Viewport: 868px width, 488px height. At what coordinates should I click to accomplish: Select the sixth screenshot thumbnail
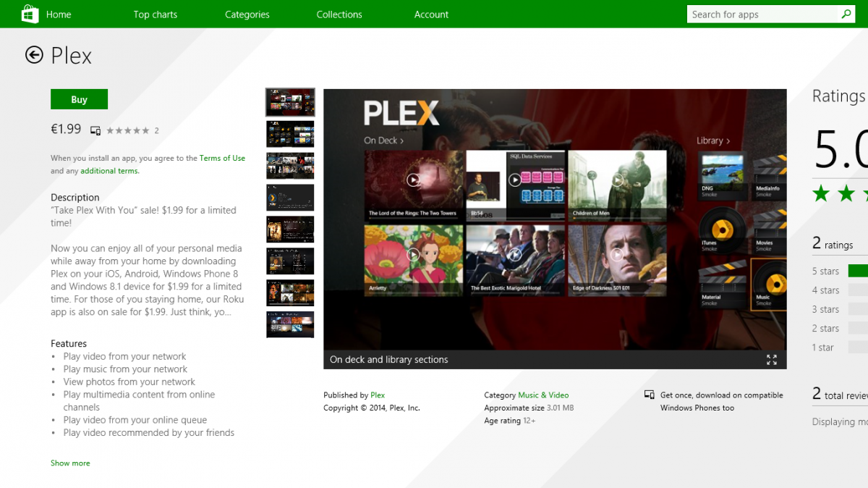tap(290, 261)
